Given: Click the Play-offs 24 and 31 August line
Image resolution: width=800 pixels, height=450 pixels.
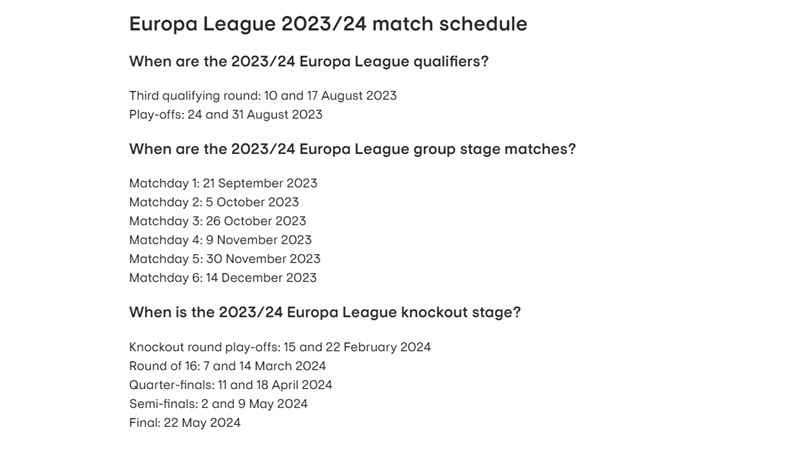Looking at the screenshot, I should (225, 115).
